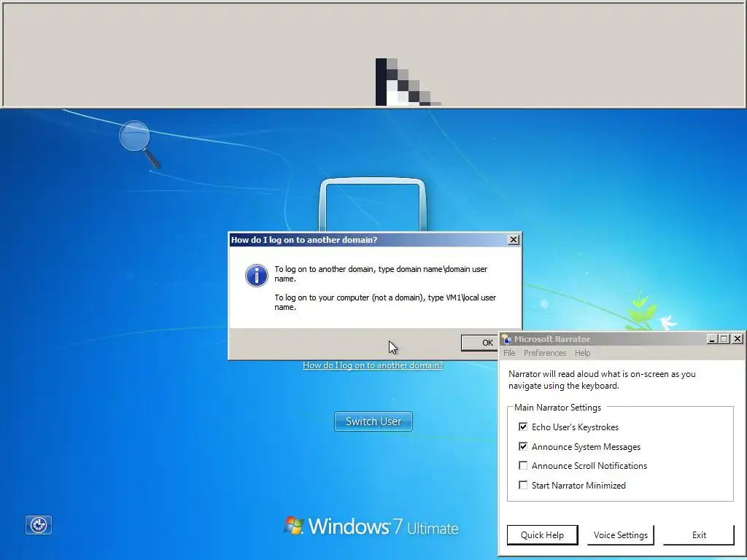Click the Narrator title bar icon

click(x=506, y=339)
